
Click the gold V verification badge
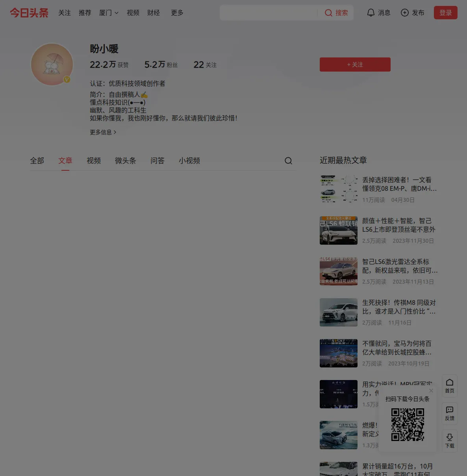(67, 79)
